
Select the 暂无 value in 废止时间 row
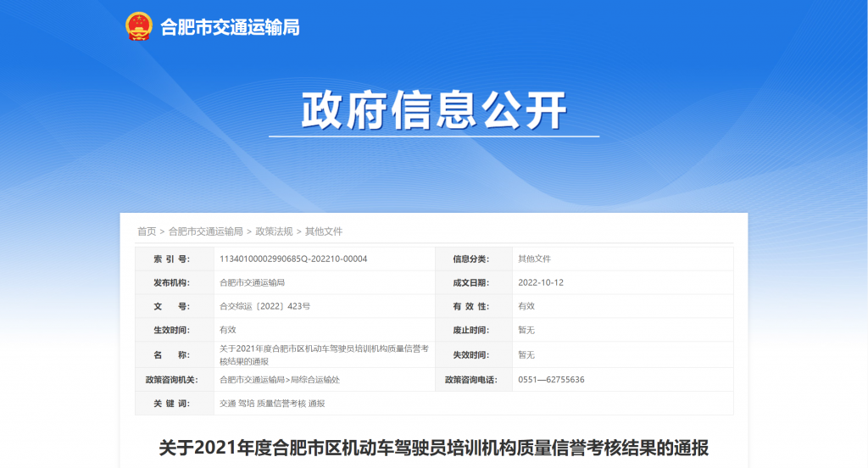point(526,330)
